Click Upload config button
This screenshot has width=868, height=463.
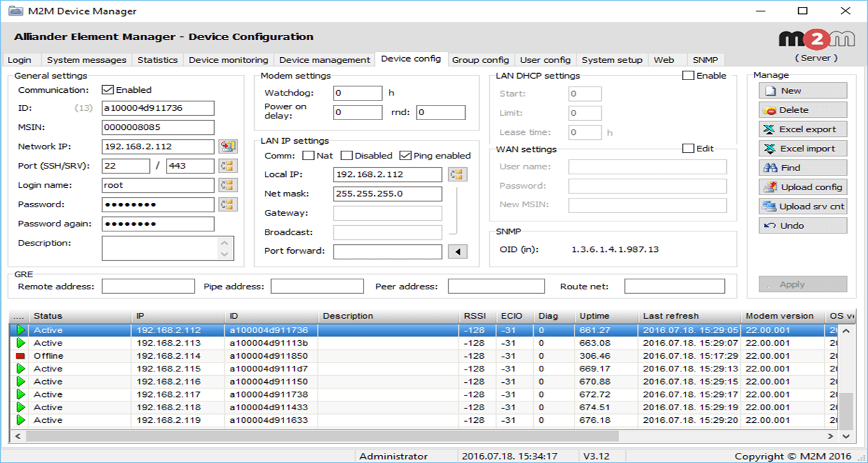point(803,187)
